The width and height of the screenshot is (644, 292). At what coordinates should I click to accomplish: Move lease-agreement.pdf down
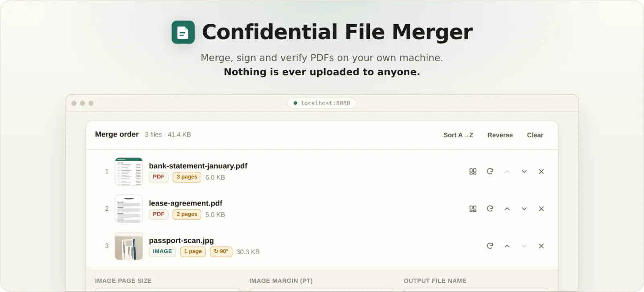pyautogui.click(x=524, y=209)
